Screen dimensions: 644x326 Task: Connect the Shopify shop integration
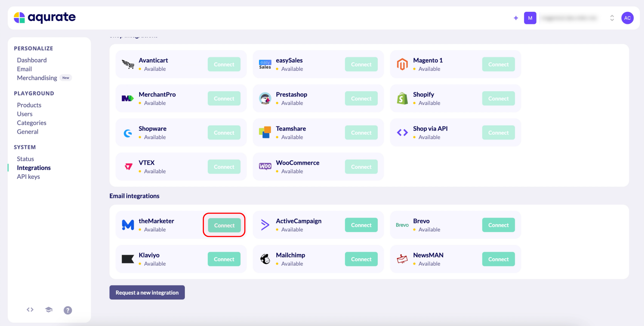pyautogui.click(x=498, y=99)
